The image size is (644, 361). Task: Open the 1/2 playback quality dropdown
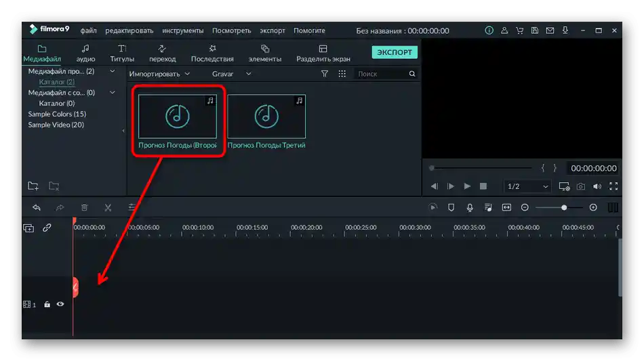click(x=527, y=186)
